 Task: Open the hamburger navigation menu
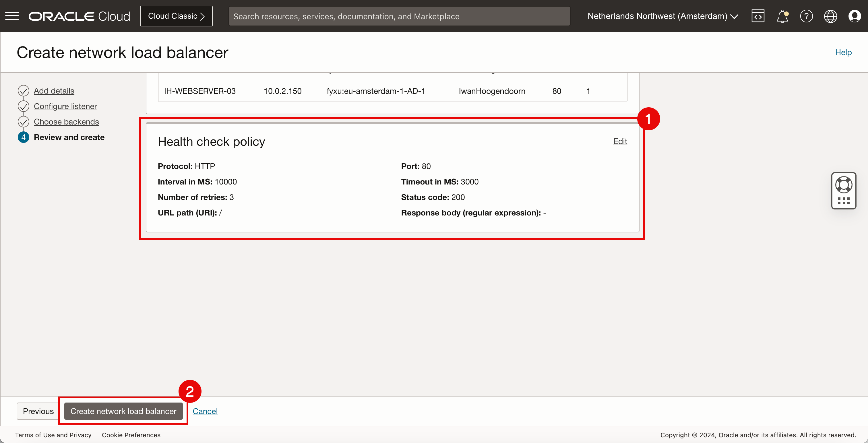click(12, 16)
